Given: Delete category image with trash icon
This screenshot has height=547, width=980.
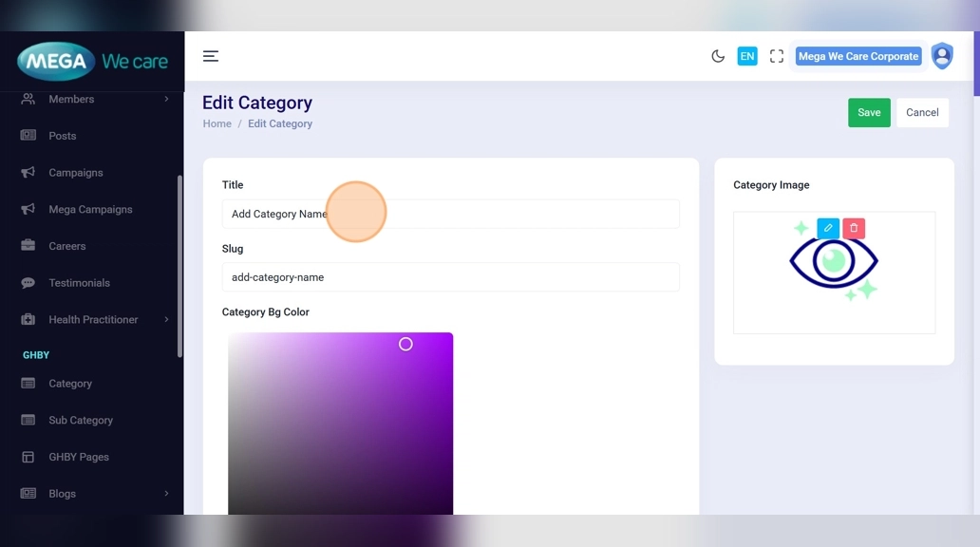Looking at the screenshot, I should coord(854,229).
